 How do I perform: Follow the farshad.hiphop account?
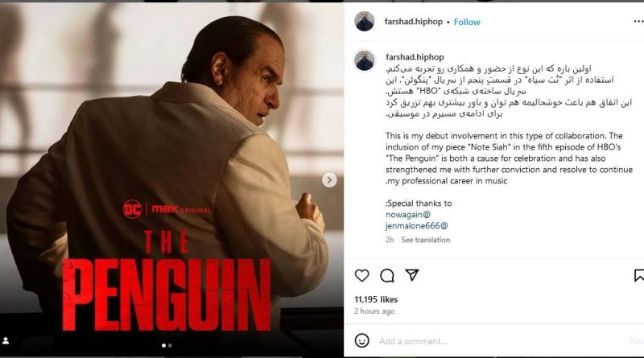coord(467,22)
